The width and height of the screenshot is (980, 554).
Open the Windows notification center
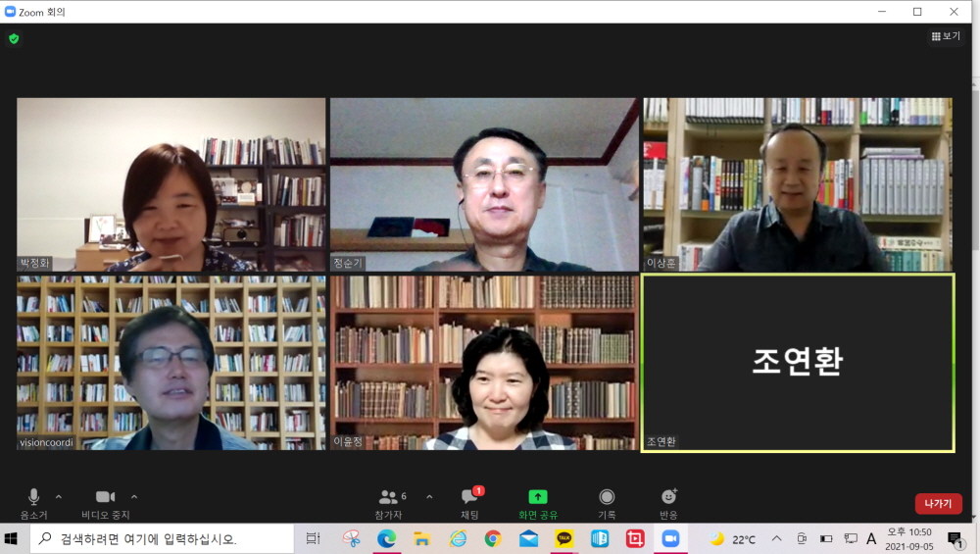[x=955, y=538]
